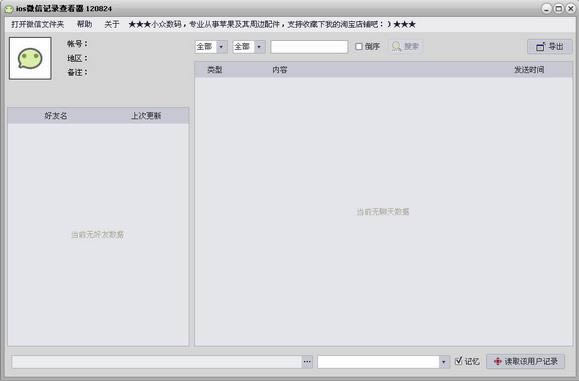Open the 帮助 menu
This screenshot has height=381, width=579.
point(84,24)
